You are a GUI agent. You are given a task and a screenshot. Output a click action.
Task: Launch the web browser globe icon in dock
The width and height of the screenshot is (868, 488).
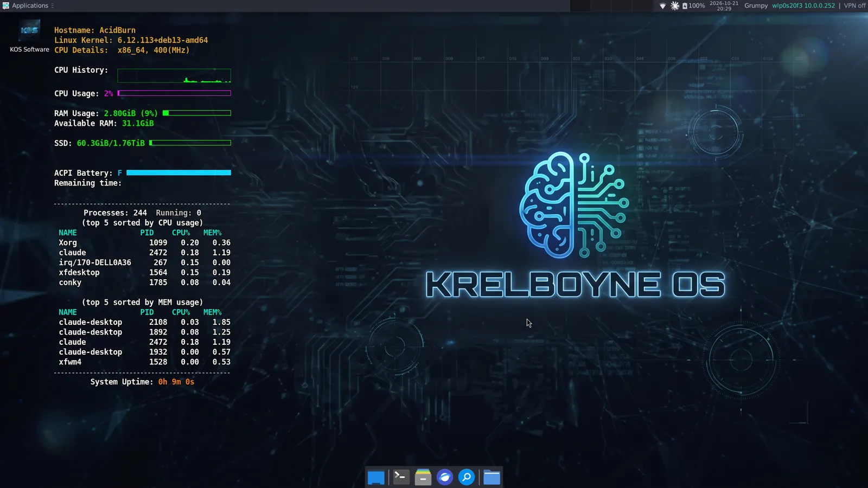point(445,477)
